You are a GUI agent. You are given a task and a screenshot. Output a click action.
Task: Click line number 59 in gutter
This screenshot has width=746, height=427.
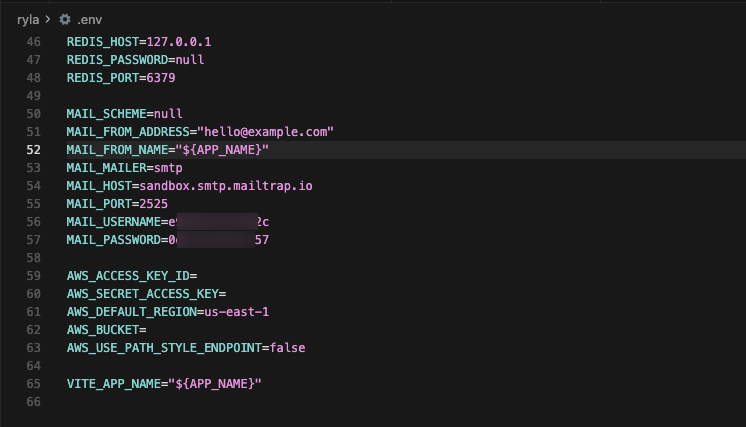33,276
